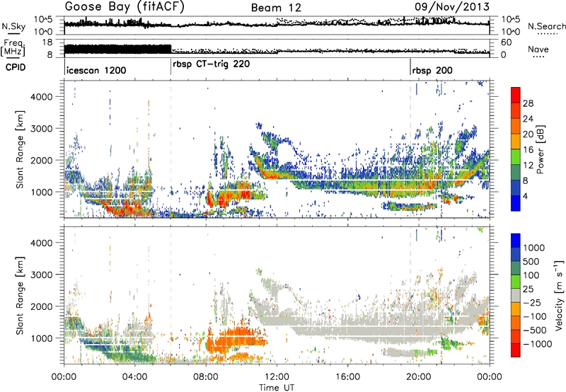Viewport: 566px width, 392px height.
Task: Click the '4' tick on Power colorbar
Action: [x=526, y=197]
